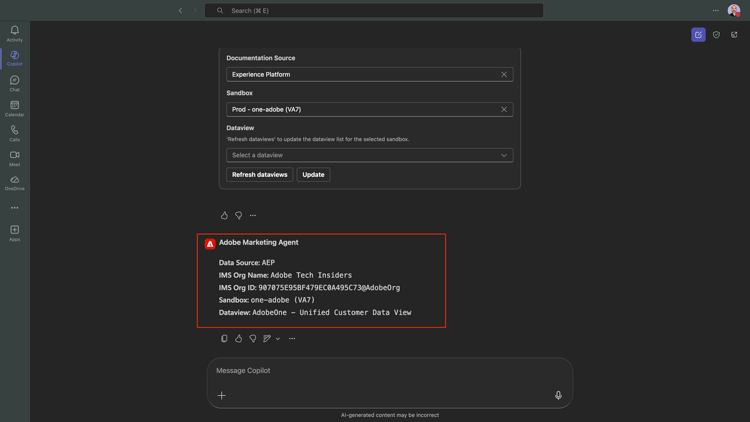Open the Meet section
Viewport: 750px width, 422px height.
pyautogui.click(x=15, y=158)
